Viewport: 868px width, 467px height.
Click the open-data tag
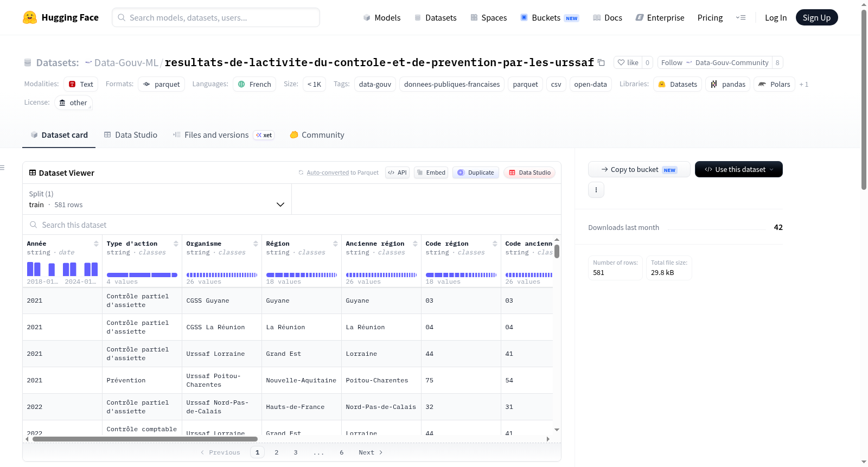click(x=590, y=84)
